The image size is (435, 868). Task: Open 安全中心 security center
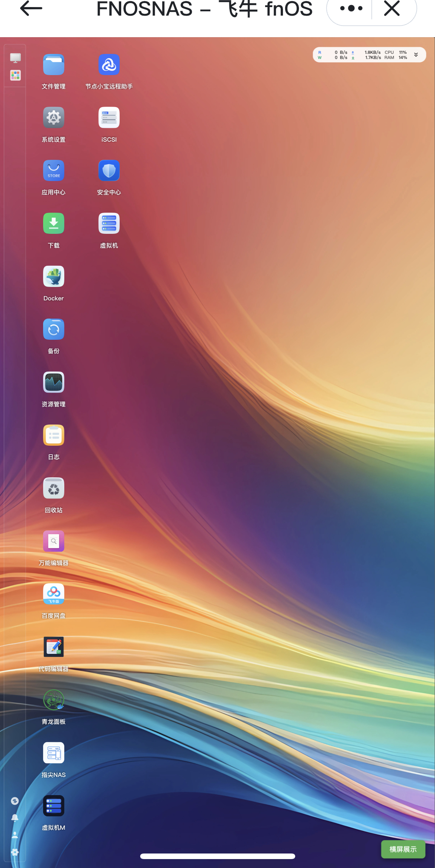click(109, 171)
